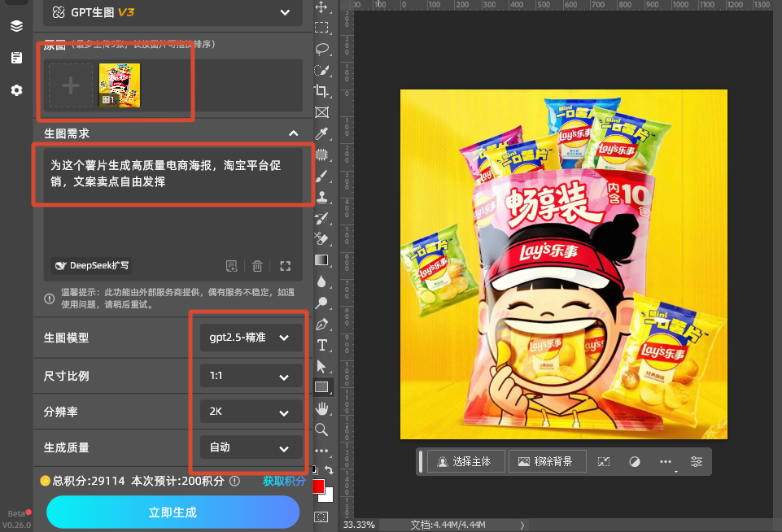
Task: Clear prompt with the trash icon
Action: [x=257, y=266]
